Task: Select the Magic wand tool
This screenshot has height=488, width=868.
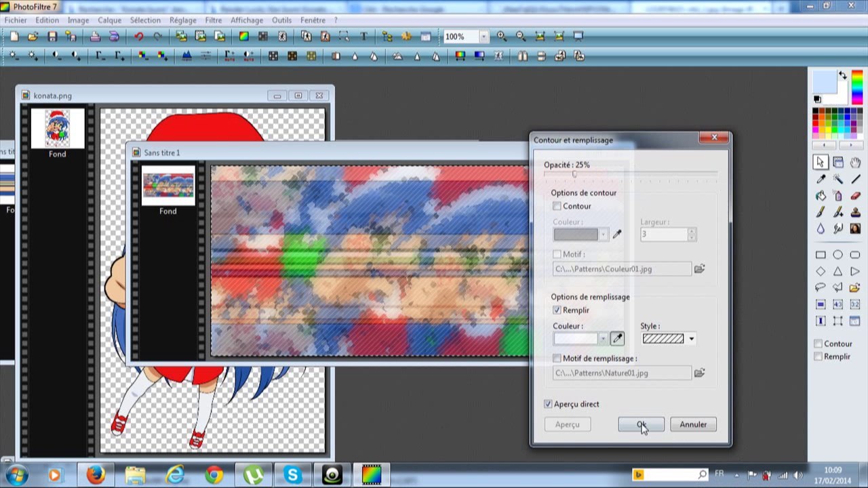Action: (837, 179)
